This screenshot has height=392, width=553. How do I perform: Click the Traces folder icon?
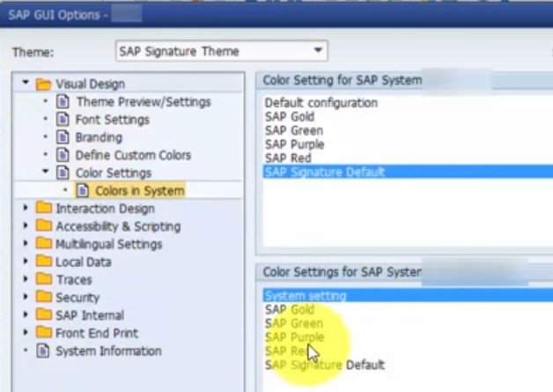tap(44, 278)
